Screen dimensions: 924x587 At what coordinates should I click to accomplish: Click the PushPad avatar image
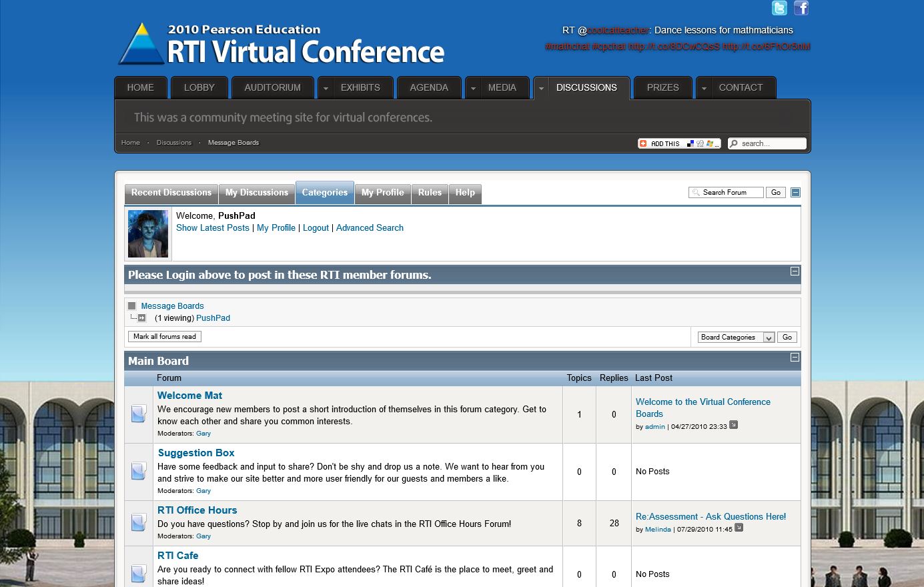(148, 234)
